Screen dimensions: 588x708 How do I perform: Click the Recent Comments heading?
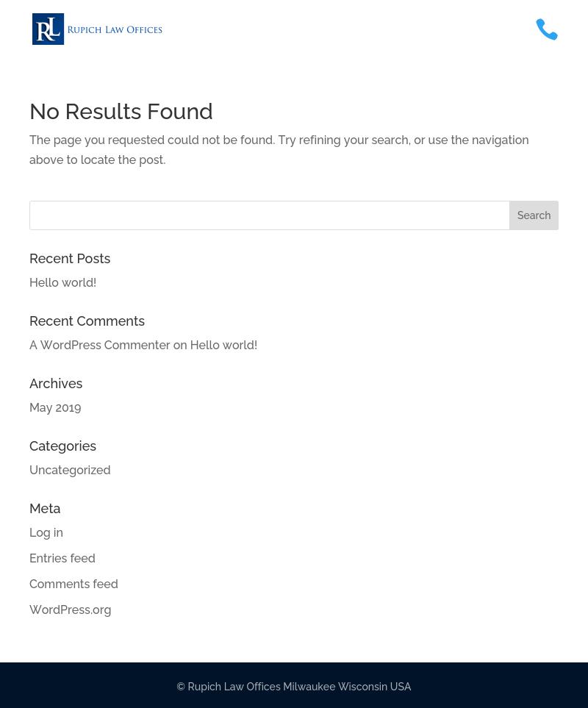(x=87, y=321)
